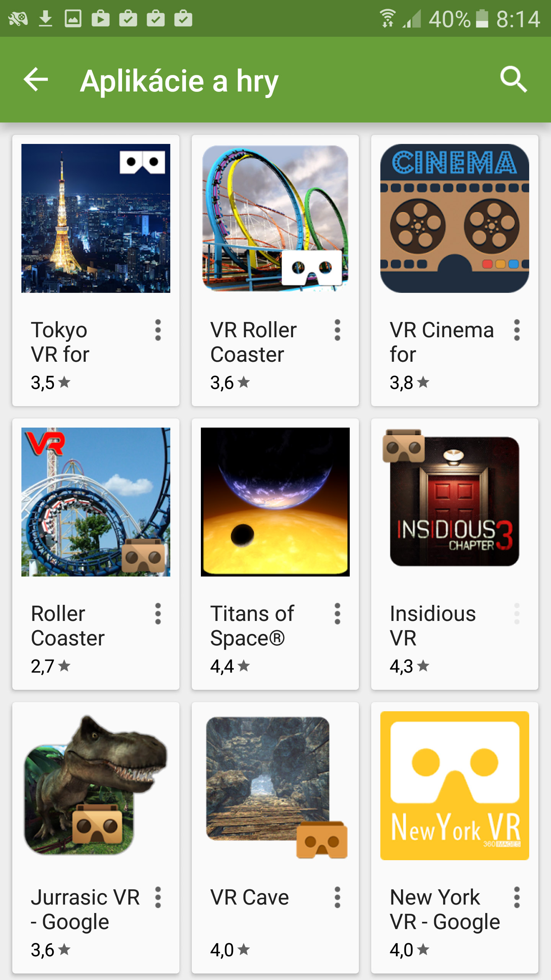Screen dimensions: 551x980
Task: Open overflow menu for VR Roller Coaster
Action: click(x=337, y=330)
